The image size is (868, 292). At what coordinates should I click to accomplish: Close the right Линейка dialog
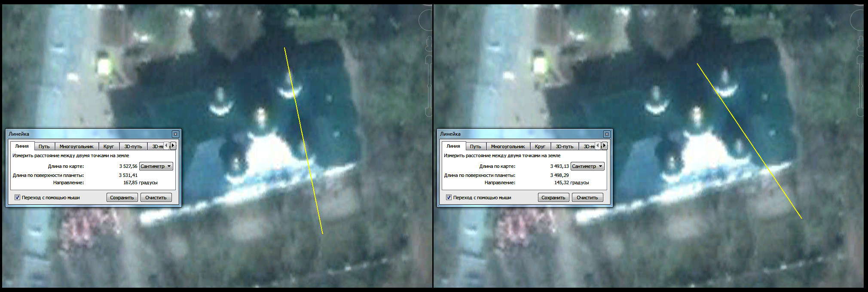pyautogui.click(x=607, y=134)
